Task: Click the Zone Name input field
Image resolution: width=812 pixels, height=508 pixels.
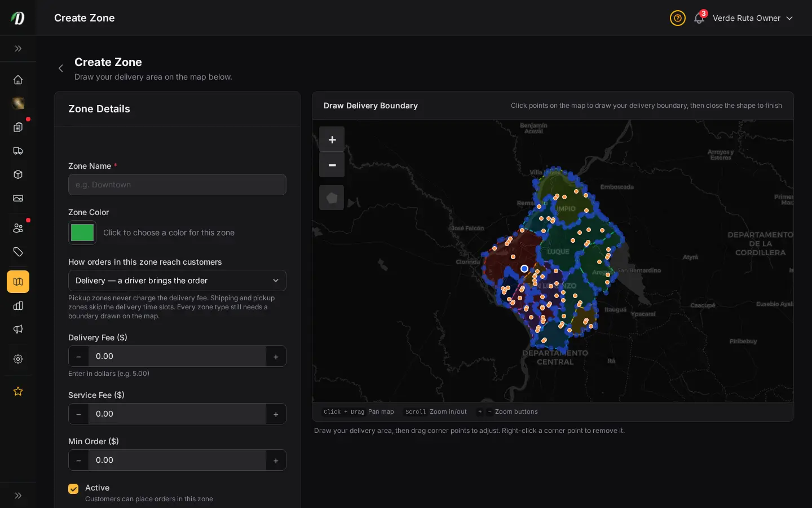Action: click(177, 185)
